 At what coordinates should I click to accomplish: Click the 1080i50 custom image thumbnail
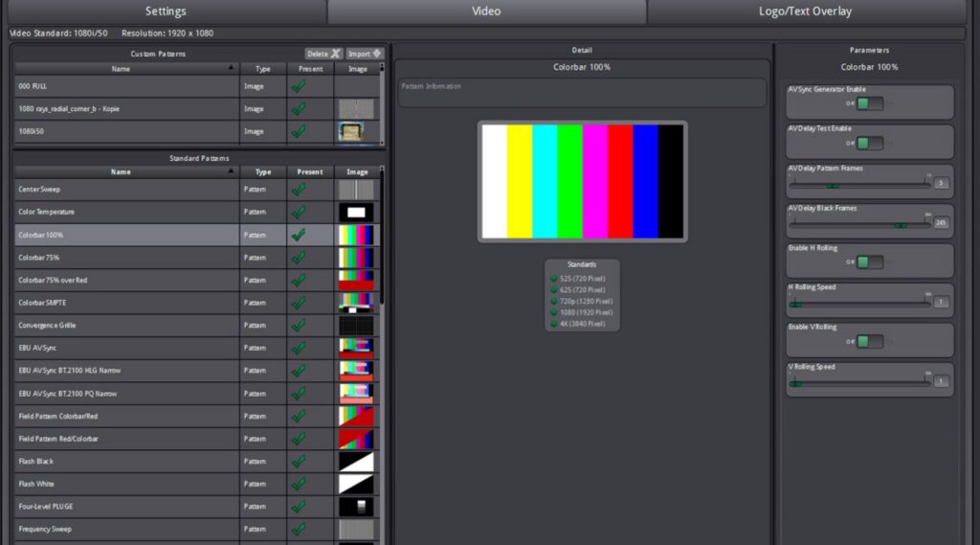[356, 132]
